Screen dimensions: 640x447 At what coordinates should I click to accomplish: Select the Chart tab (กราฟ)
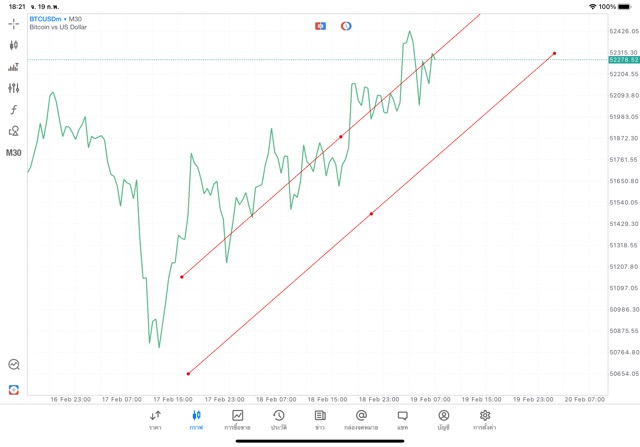click(x=196, y=419)
